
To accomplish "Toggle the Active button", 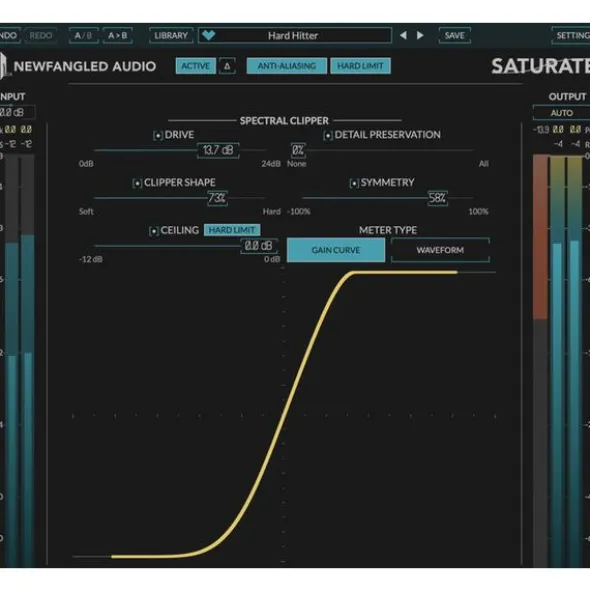I will [196, 66].
